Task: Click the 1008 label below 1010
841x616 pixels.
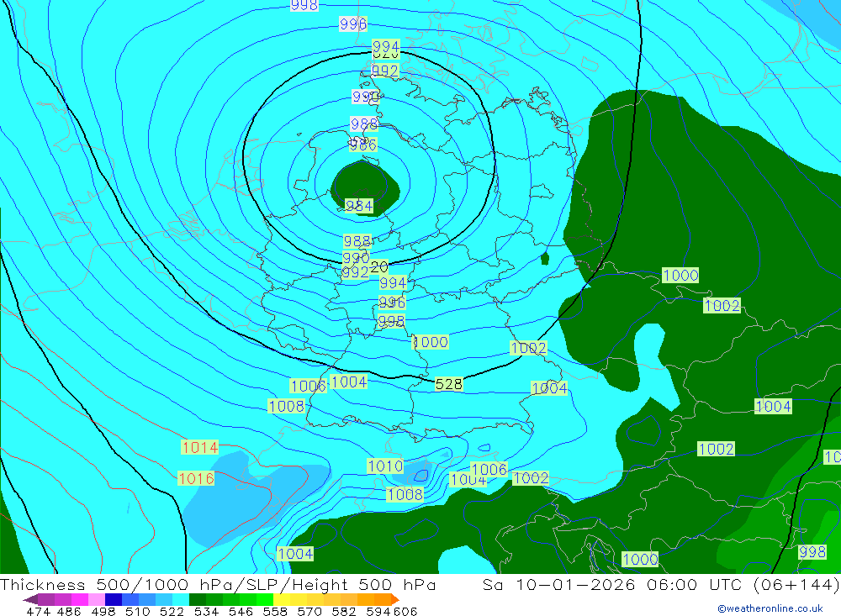Action: 405,494
